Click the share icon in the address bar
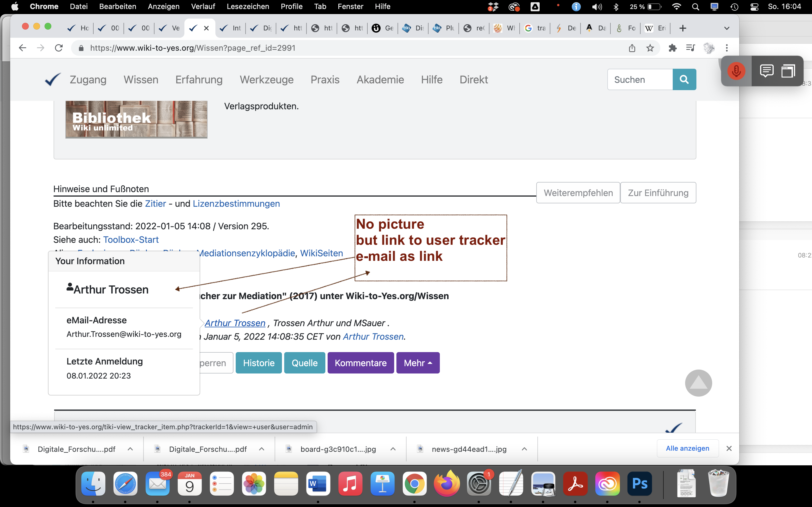 (632, 48)
